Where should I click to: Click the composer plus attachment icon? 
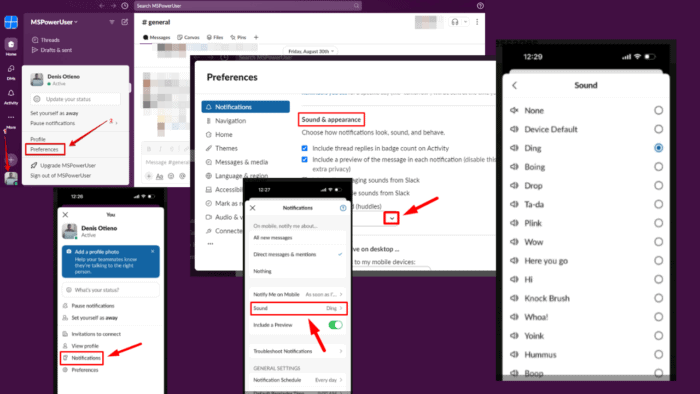[x=149, y=176]
